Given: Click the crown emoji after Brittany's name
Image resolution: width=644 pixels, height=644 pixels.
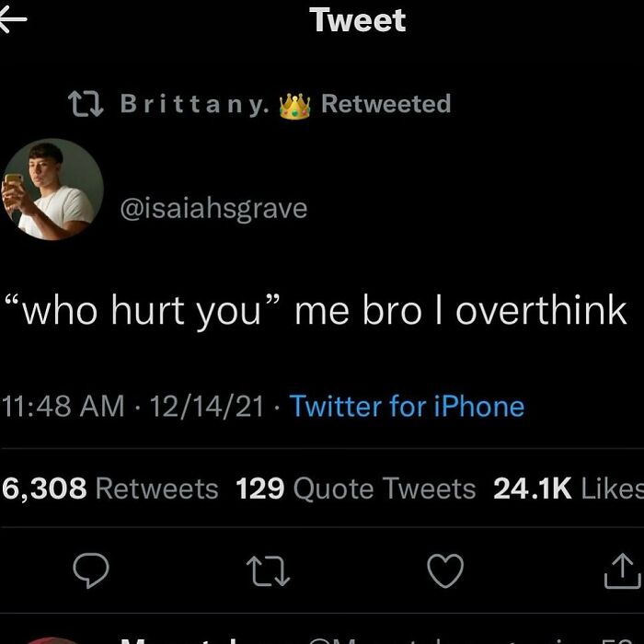Looking at the screenshot, I should tap(294, 106).
